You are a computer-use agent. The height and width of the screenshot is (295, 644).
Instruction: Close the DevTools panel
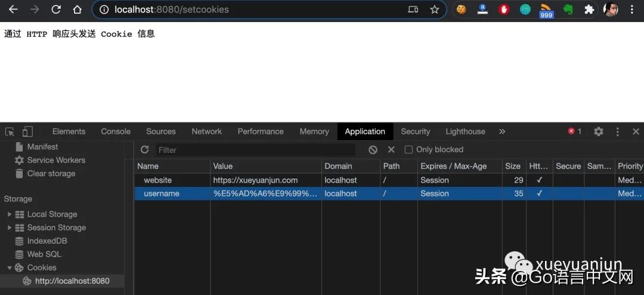(x=636, y=131)
